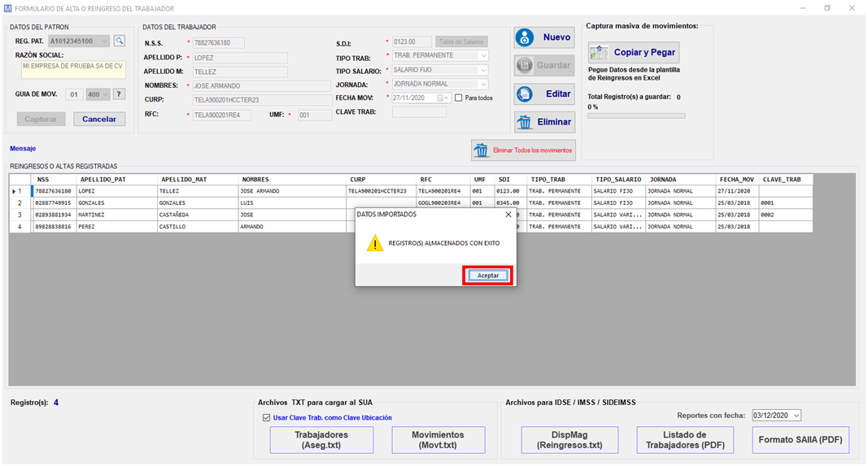The height and width of the screenshot is (466, 868).
Task: Click the question mark help button
Action: (119, 94)
